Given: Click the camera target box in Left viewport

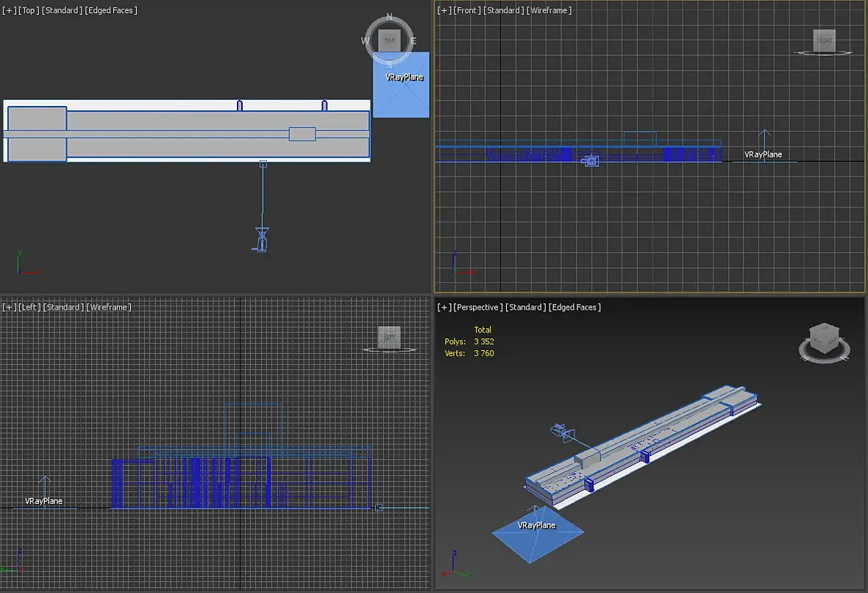Looking at the screenshot, I should [x=378, y=508].
